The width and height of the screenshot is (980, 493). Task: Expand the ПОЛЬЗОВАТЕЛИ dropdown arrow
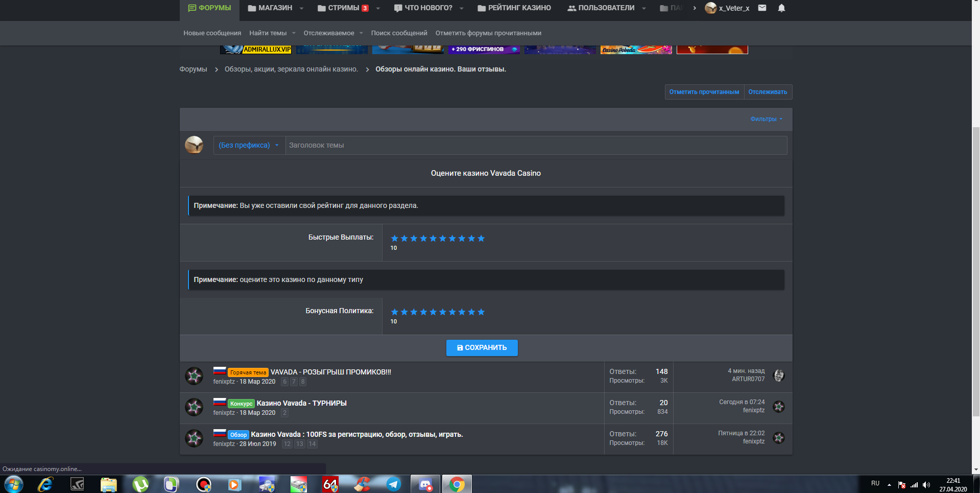click(x=644, y=8)
